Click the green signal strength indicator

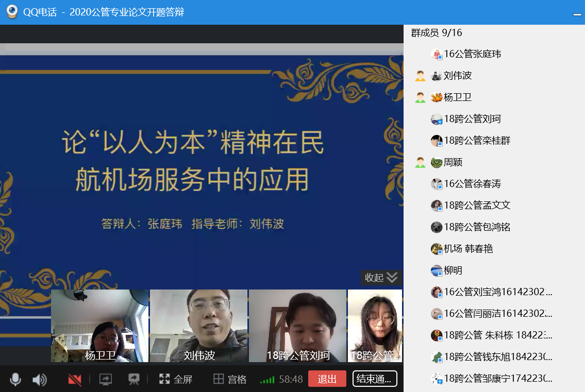267,380
